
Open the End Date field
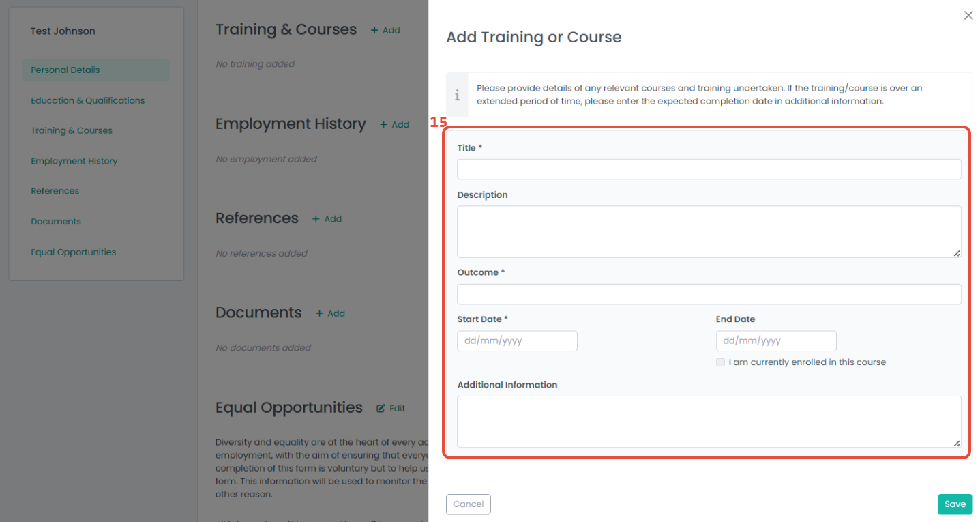[776, 340]
